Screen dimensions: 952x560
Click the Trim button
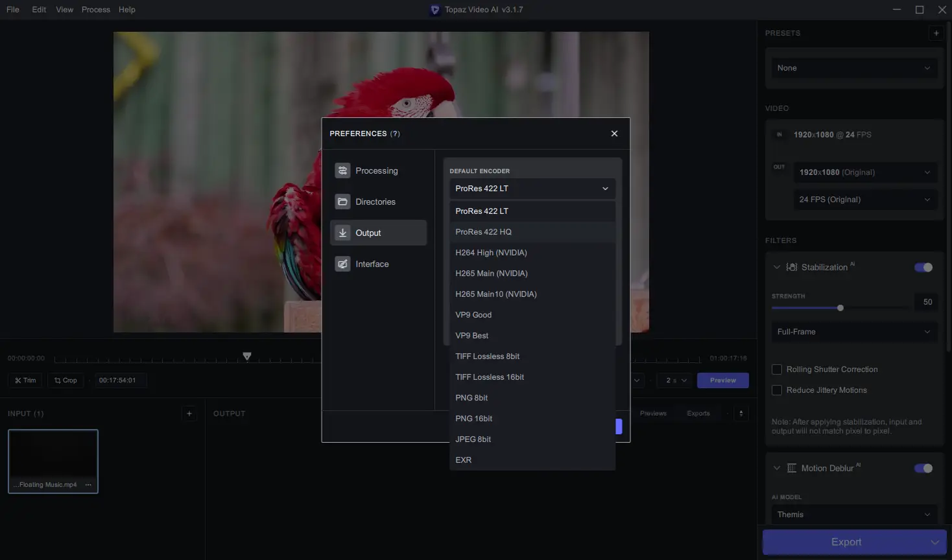25,380
